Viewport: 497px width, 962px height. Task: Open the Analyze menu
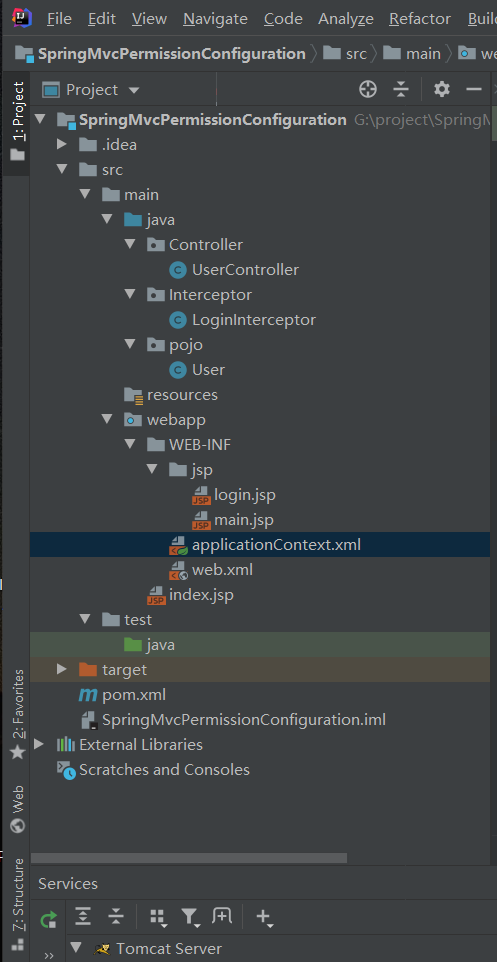pos(346,19)
